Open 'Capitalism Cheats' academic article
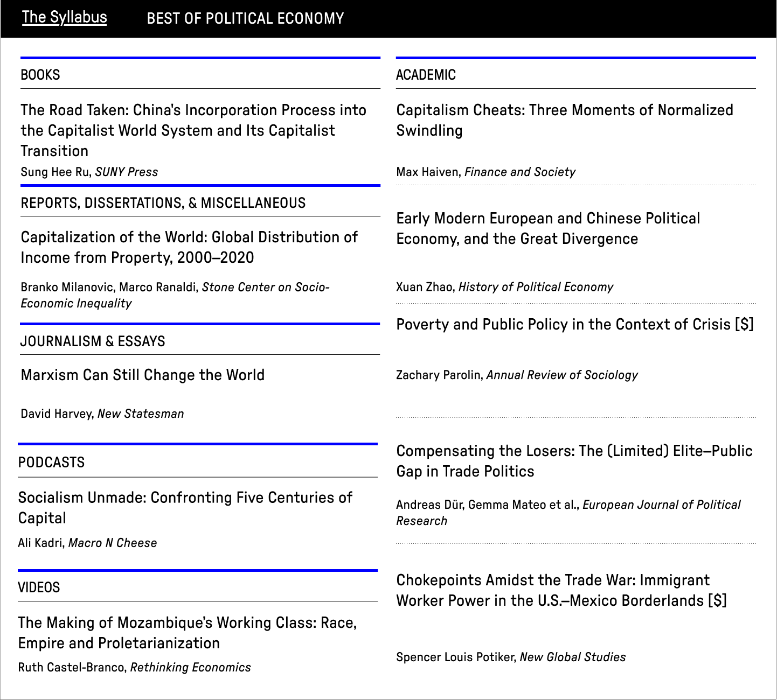Image resolution: width=777 pixels, height=700 pixels. point(564,120)
